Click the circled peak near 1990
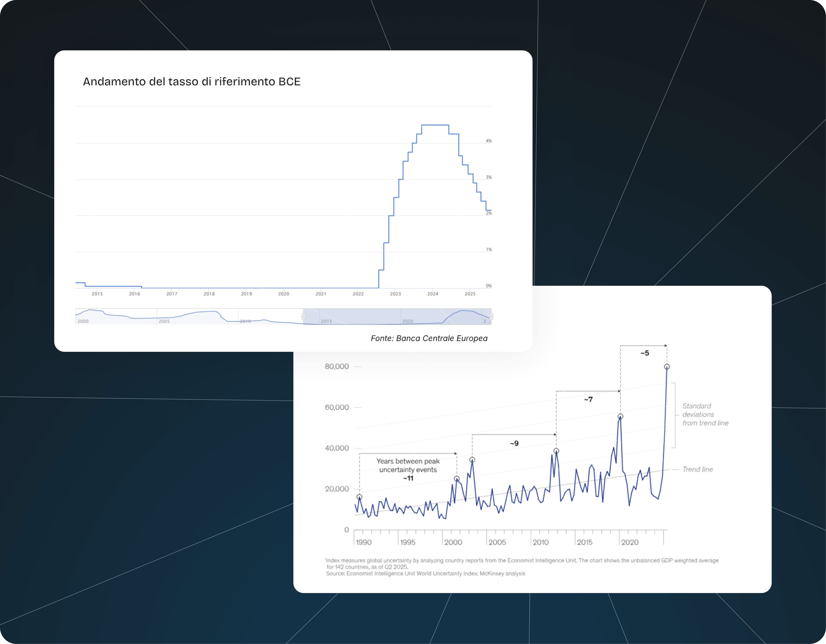The image size is (826, 644). 359,497
